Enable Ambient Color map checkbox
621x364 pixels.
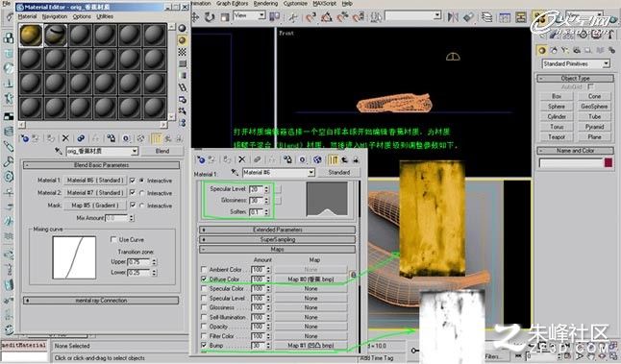[x=204, y=270]
